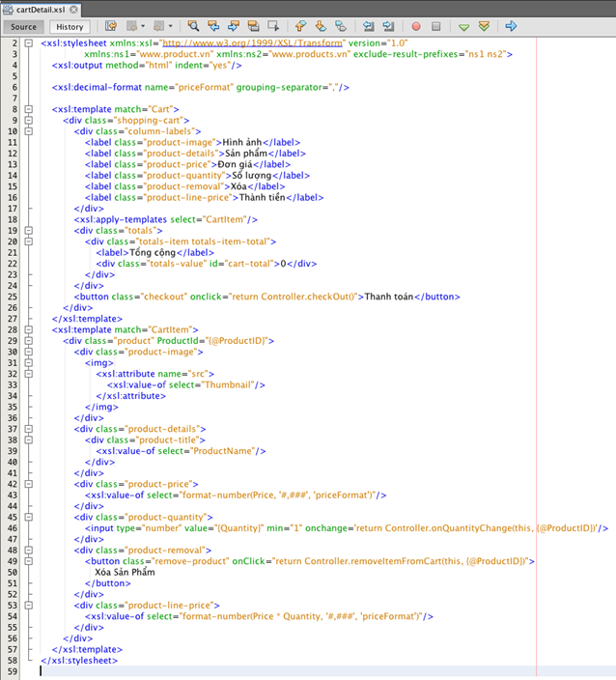Collapse the img element fold on line 31
The width and height of the screenshot is (616, 680).
point(29,362)
